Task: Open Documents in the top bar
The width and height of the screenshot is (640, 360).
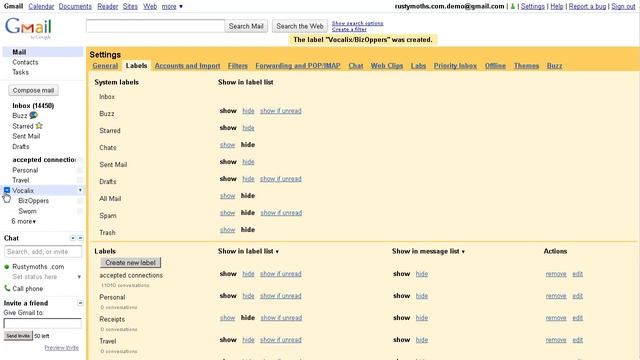Action: pyautogui.click(x=75, y=6)
